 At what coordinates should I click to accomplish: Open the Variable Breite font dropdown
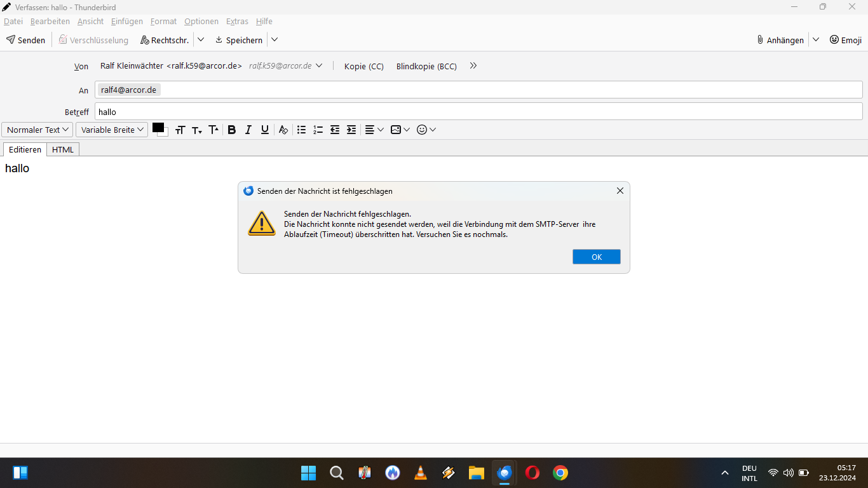click(x=112, y=130)
